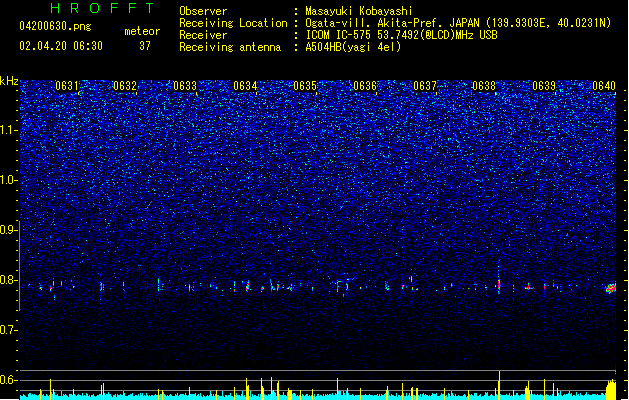Click the date stamp 02.04.20 06:30

(x=61, y=46)
